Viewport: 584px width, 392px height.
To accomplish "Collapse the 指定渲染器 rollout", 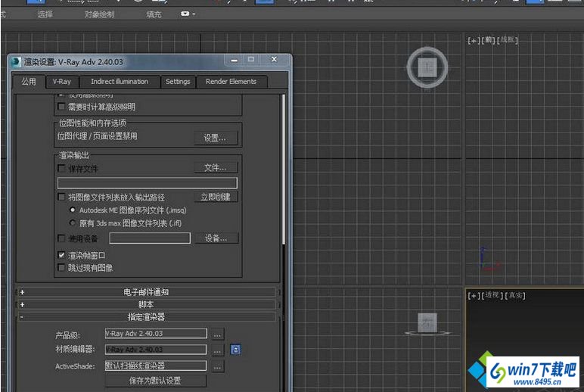I will coord(146,317).
